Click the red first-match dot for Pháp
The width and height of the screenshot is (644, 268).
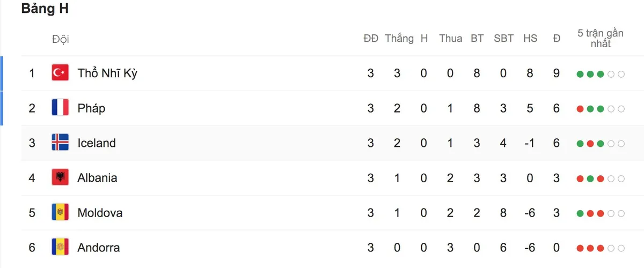click(580, 109)
